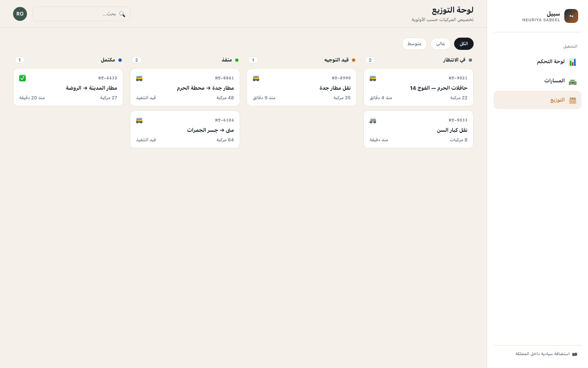Open the card نقل مطار جدة
This screenshot has width=588, height=368.
coord(302,88)
